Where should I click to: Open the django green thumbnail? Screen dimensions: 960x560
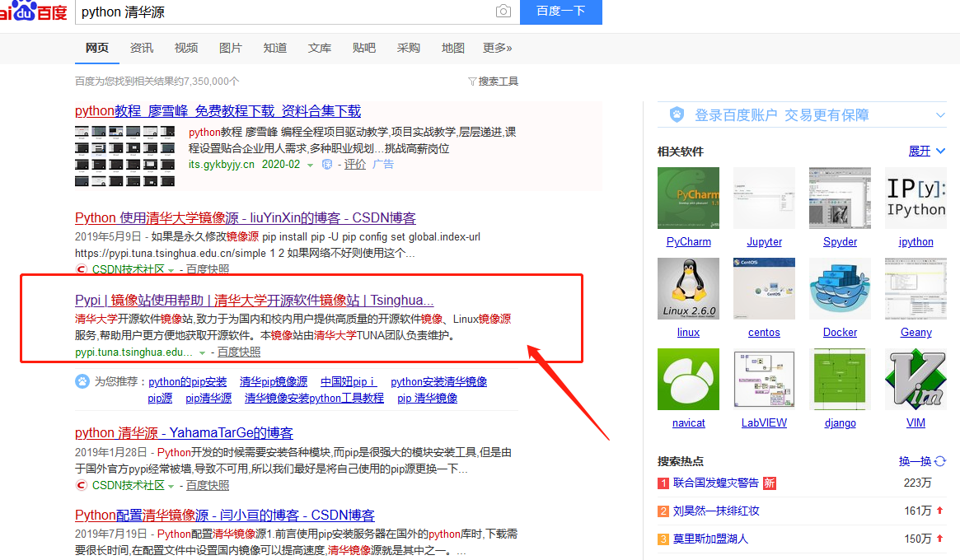840,379
